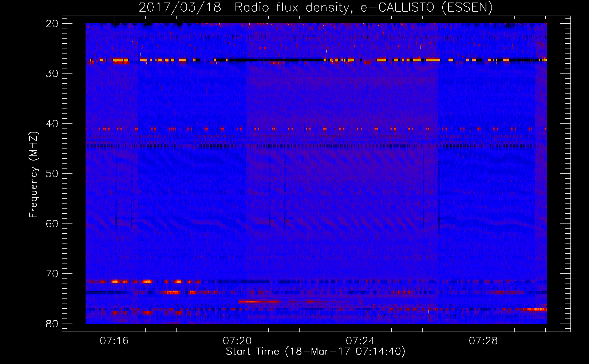Click the 'e-CALLISTO (ESSEN)' station label

tap(427, 7)
